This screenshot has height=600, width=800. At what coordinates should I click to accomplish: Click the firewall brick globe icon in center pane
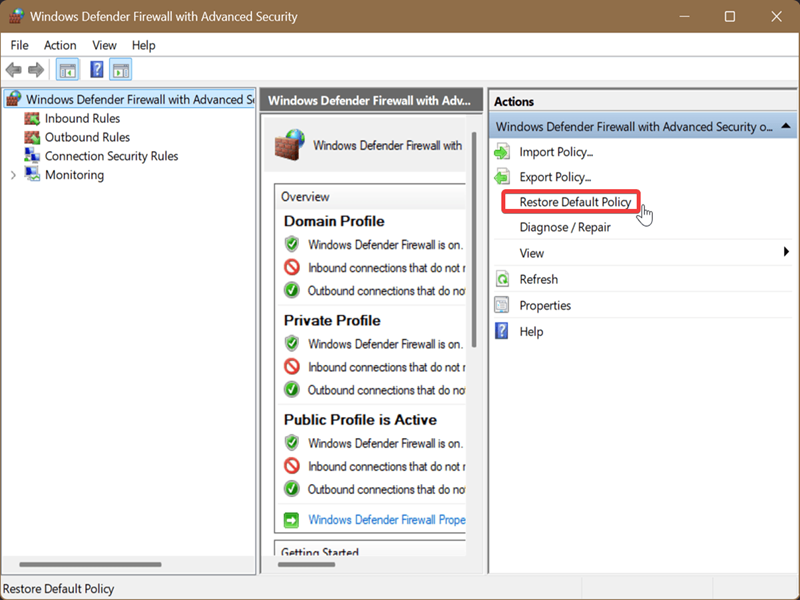290,145
